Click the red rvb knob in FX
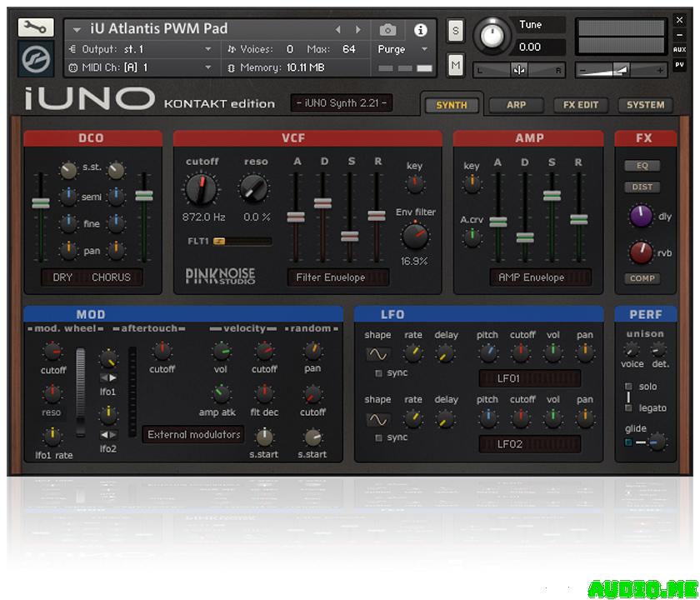Image resolution: width=700 pixels, height=600 pixels. tap(641, 252)
